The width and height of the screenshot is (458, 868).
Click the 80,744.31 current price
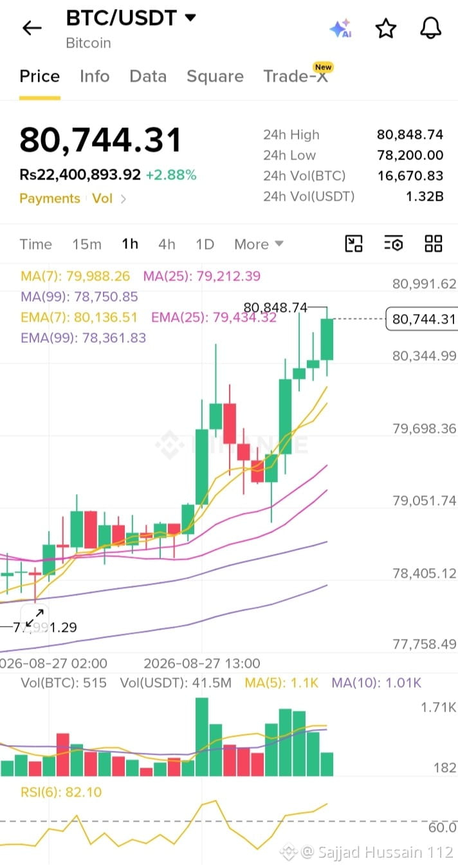pyautogui.click(x=101, y=140)
